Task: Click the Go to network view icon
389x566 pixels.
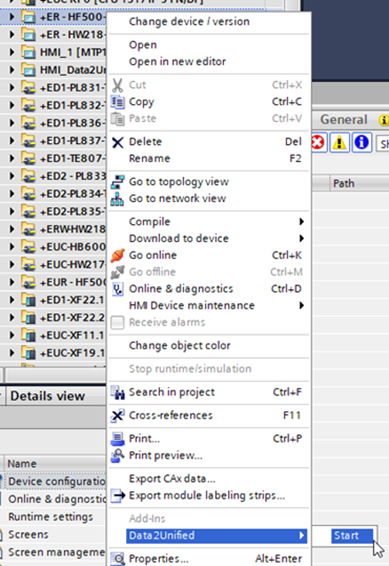Action: point(117,199)
